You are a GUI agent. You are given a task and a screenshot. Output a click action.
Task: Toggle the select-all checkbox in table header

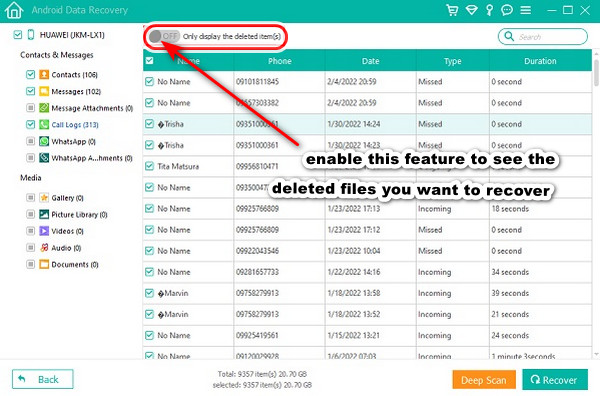point(149,60)
